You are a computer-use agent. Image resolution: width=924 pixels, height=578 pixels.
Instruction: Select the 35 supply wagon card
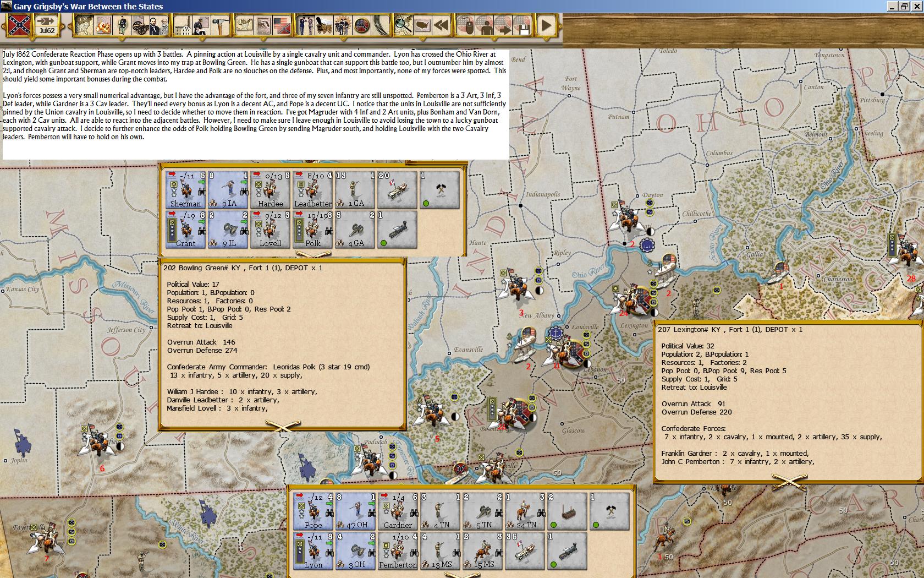coord(525,550)
